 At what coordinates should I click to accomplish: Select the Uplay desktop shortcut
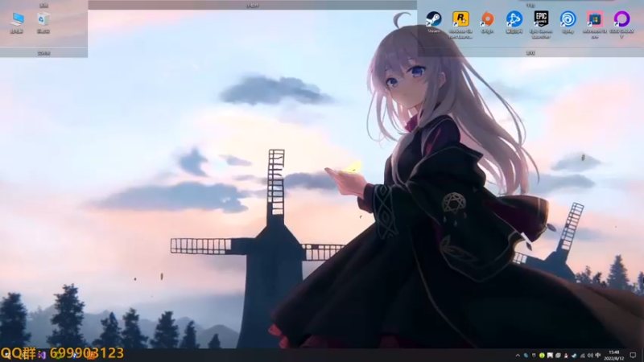[x=568, y=23]
